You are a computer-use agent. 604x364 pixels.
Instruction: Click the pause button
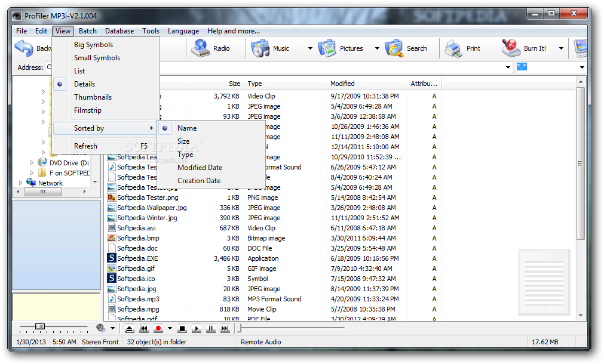(x=211, y=329)
